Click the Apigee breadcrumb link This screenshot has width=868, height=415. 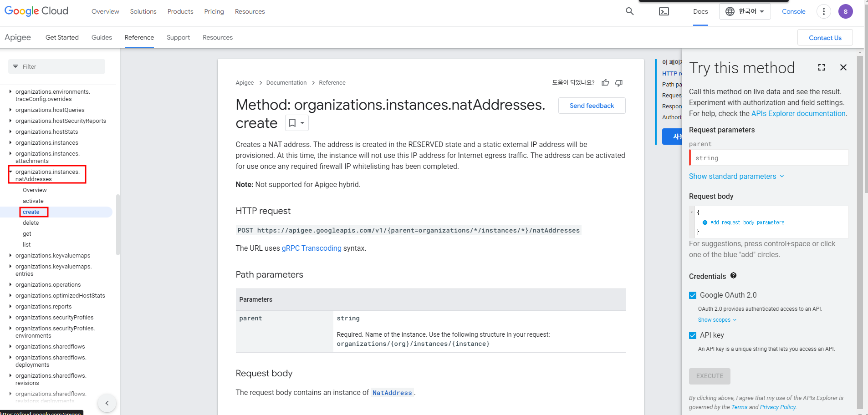tap(245, 83)
